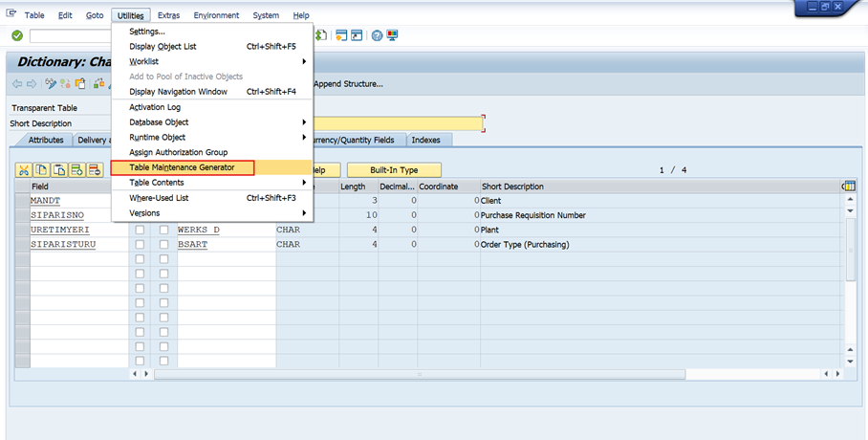Expand the Database Object submenu
This screenshot has width=868, height=440.
pos(305,122)
